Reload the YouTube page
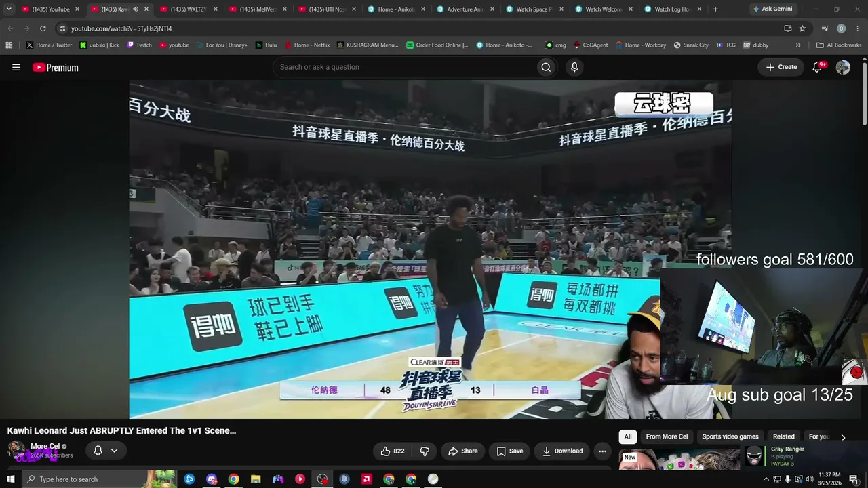868x488 pixels. pos(43,28)
